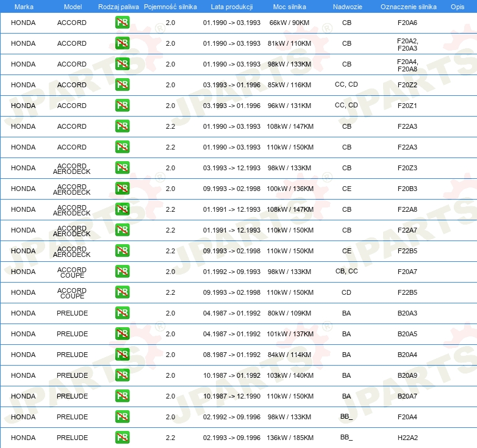Click the petrol fuel icon in the B20A4 row
Screen dimensions: 477x448
122,354
